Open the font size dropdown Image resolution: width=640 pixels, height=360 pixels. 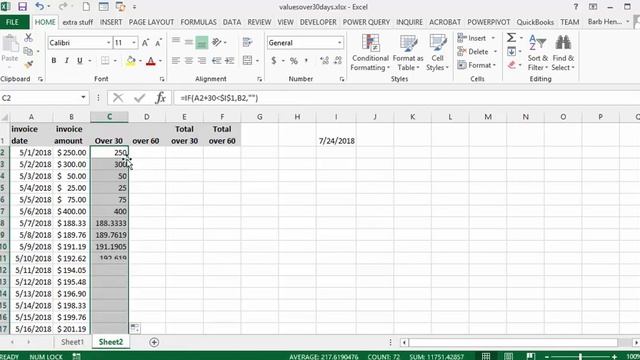[x=134, y=42]
